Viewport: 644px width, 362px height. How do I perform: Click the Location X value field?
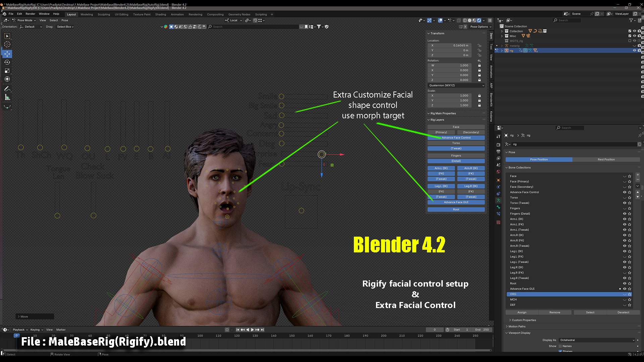point(449,46)
